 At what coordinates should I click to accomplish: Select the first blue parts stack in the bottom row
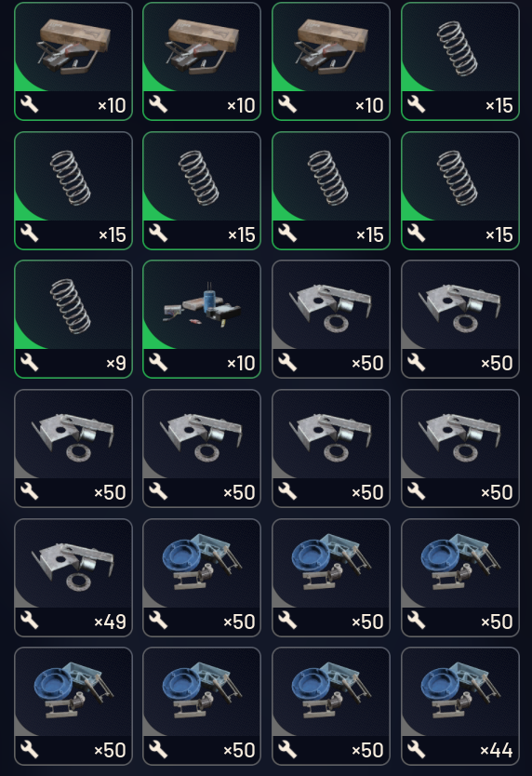(x=73, y=706)
